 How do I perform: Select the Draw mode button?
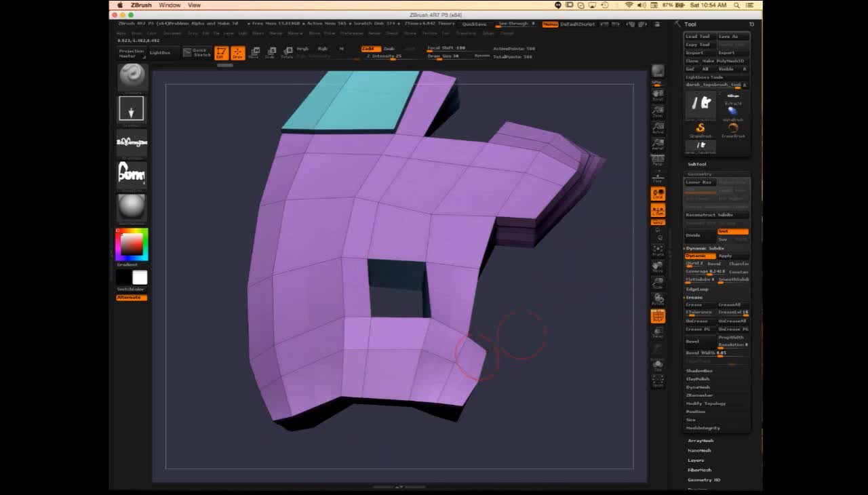click(x=237, y=53)
